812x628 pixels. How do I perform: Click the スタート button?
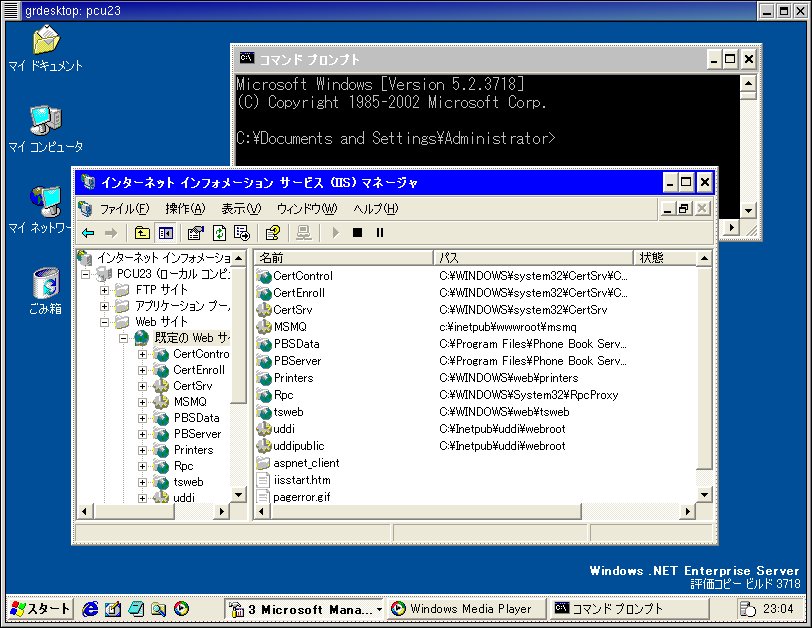coord(40,609)
